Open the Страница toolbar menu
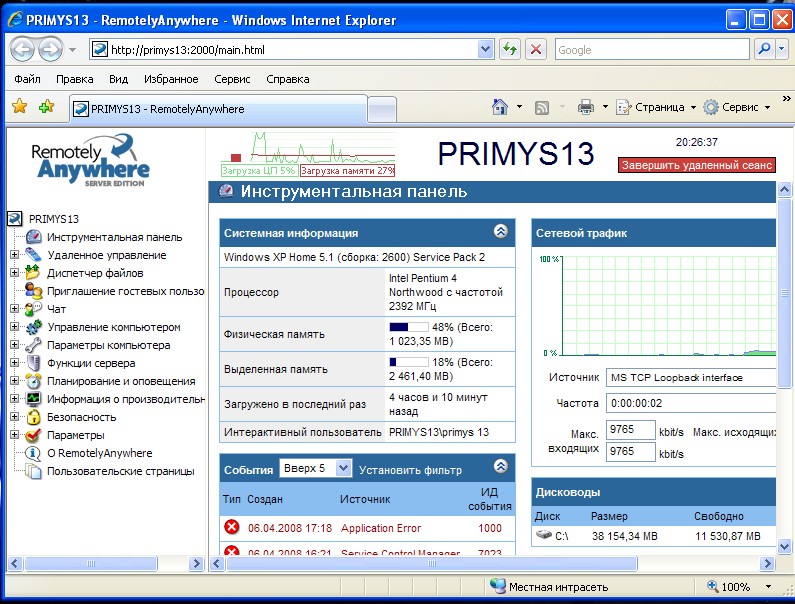The width and height of the screenshot is (795, 604). 656,107
